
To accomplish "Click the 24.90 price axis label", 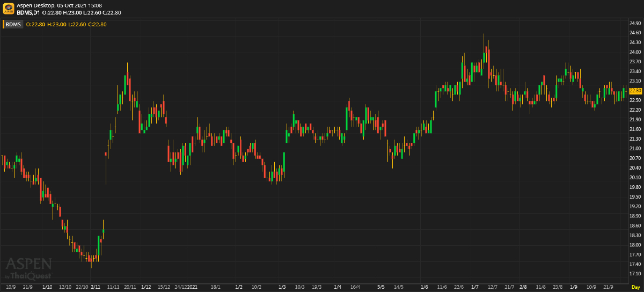I will click(x=635, y=24).
